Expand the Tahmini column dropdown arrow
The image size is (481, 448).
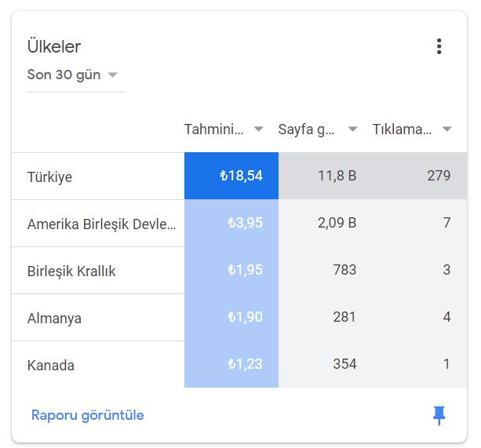[x=259, y=129]
